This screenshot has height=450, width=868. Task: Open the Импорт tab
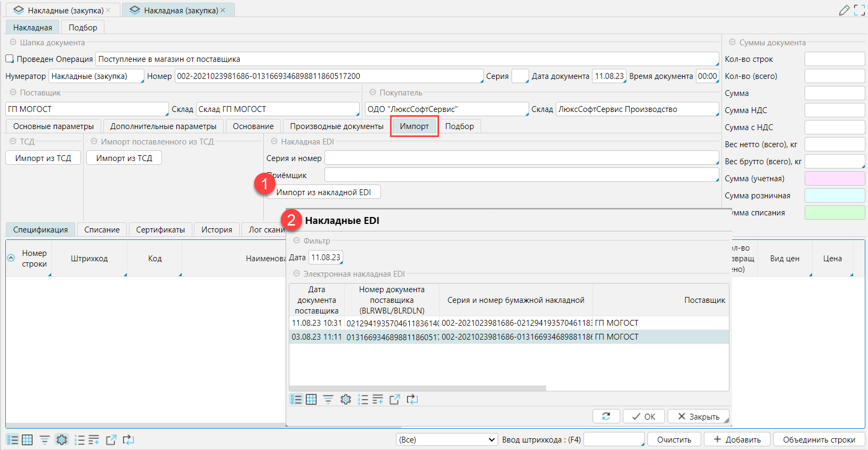coord(414,126)
